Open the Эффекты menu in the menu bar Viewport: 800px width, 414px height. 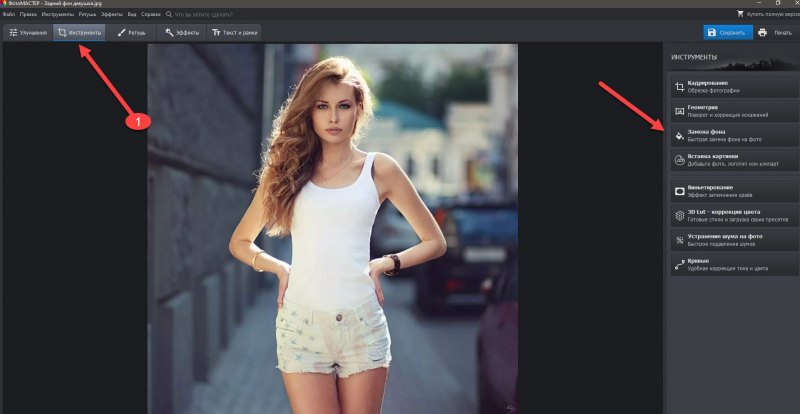tap(112, 14)
